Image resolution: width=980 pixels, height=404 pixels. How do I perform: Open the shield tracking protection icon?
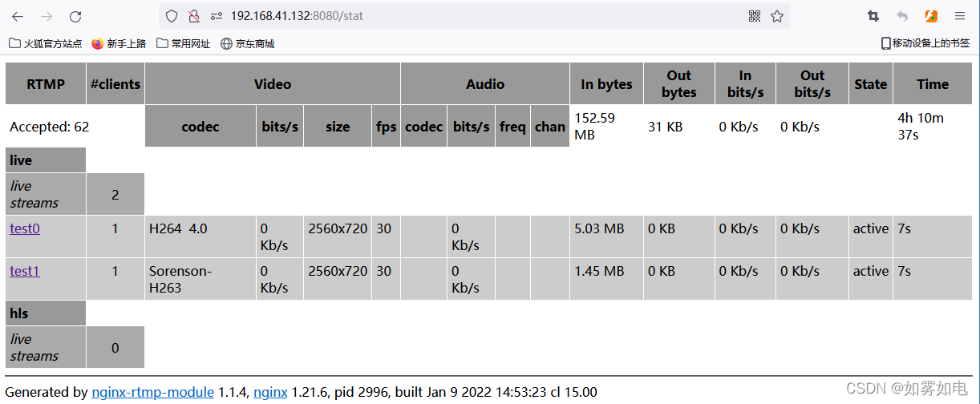(171, 16)
